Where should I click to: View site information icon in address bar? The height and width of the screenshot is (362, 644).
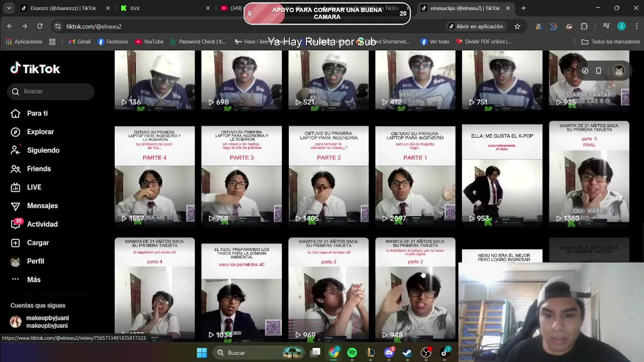click(x=58, y=26)
